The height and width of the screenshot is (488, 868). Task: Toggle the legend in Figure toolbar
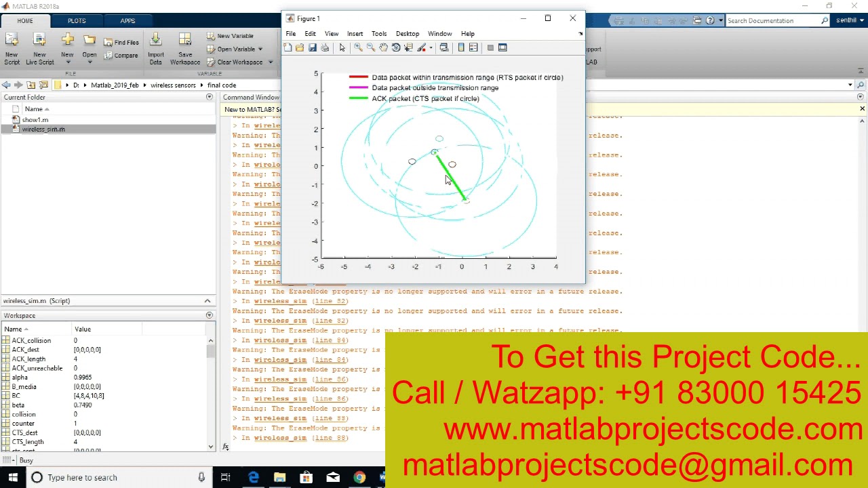pos(473,47)
